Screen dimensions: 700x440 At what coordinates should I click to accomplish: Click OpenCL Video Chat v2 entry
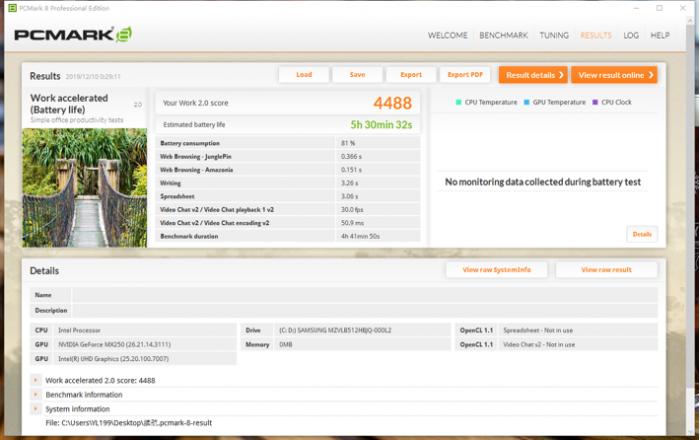[539, 345]
